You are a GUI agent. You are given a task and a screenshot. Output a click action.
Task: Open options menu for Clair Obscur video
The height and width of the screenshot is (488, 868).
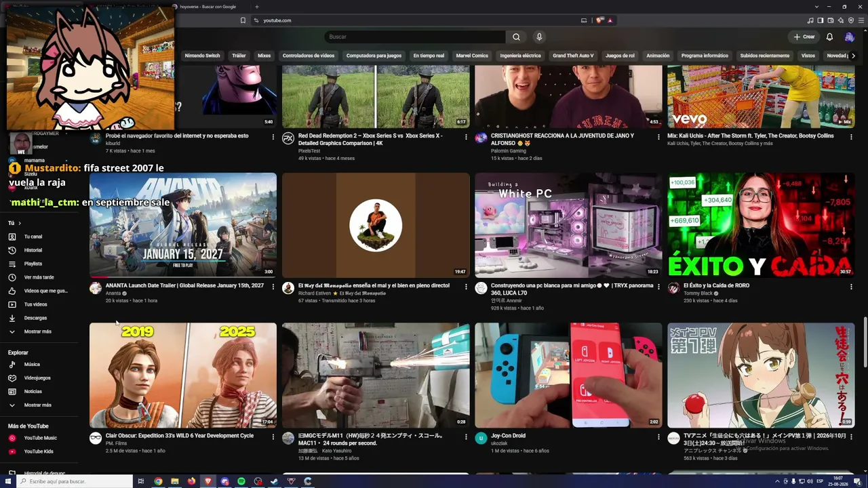click(273, 437)
